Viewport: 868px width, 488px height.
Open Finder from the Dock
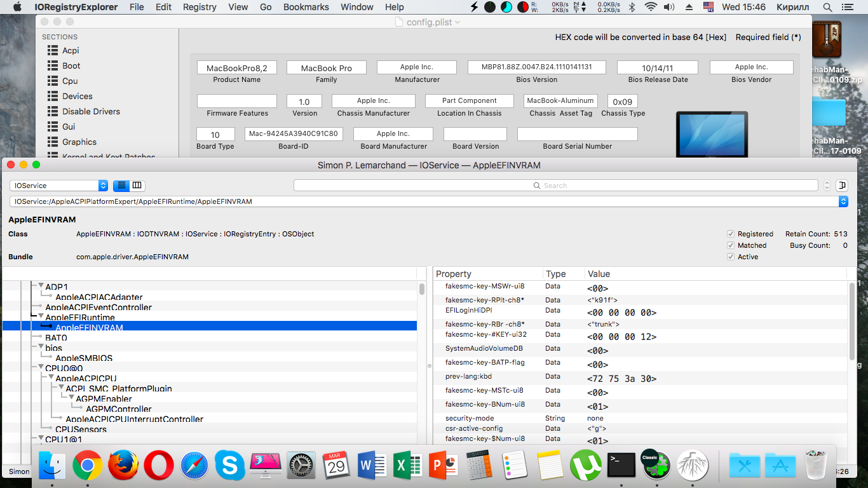(x=53, y=466)
